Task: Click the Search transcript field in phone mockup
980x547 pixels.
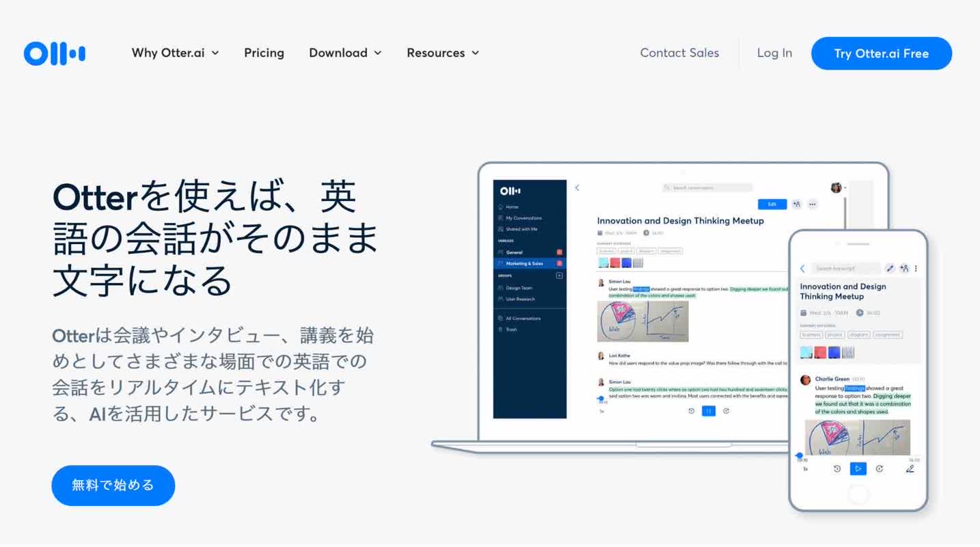Action: click(x=847, y=269)
